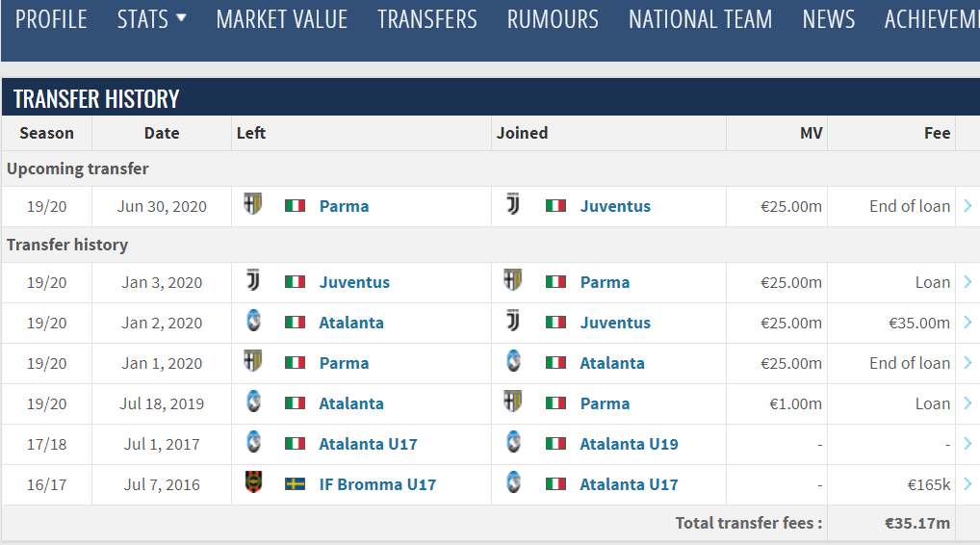Click IF Bromma U17 club crest

coord(253,482)
